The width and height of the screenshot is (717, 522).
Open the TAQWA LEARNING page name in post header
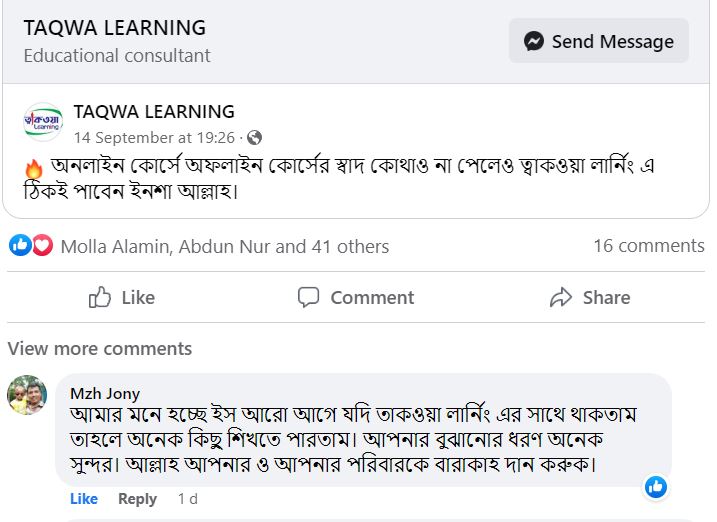154,112
